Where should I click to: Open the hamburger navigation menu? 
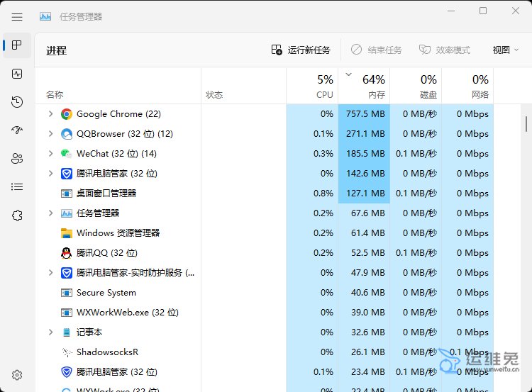click(17, 16)
